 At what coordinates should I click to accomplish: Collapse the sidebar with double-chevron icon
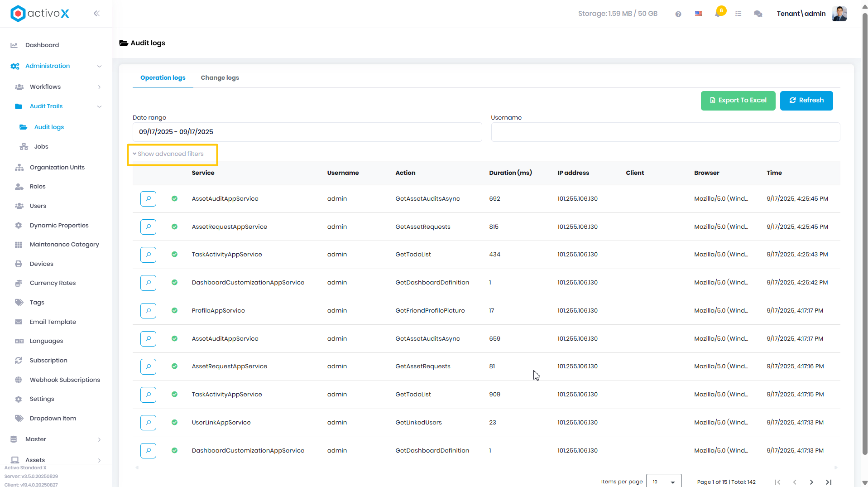(96, 14)
